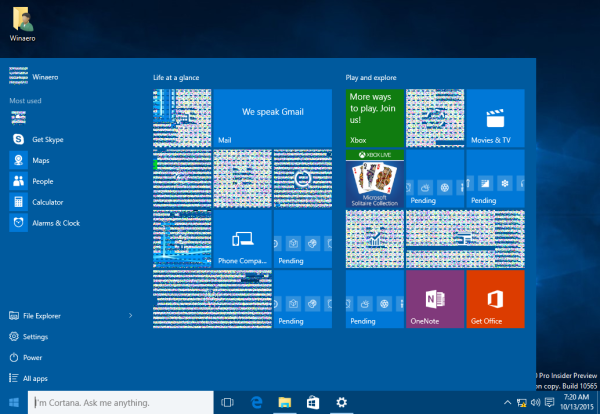
Task: Open Settings from Start menu
Action: 35,337
